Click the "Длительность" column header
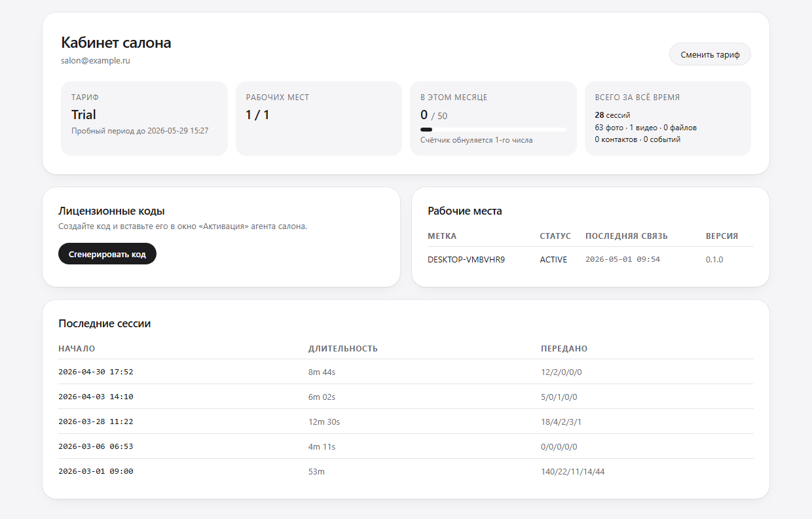This screenshot has height=519, width=812. coord(343,349)
